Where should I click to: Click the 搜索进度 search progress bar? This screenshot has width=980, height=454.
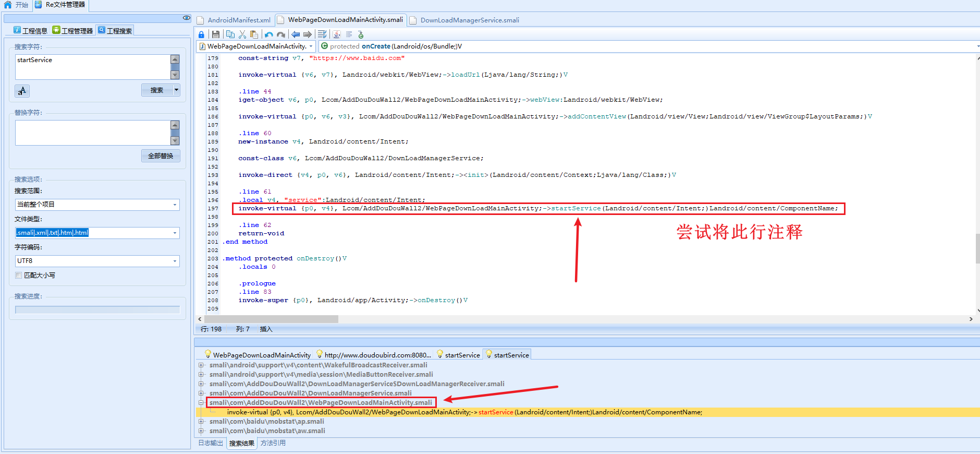(x=97, y=309)
